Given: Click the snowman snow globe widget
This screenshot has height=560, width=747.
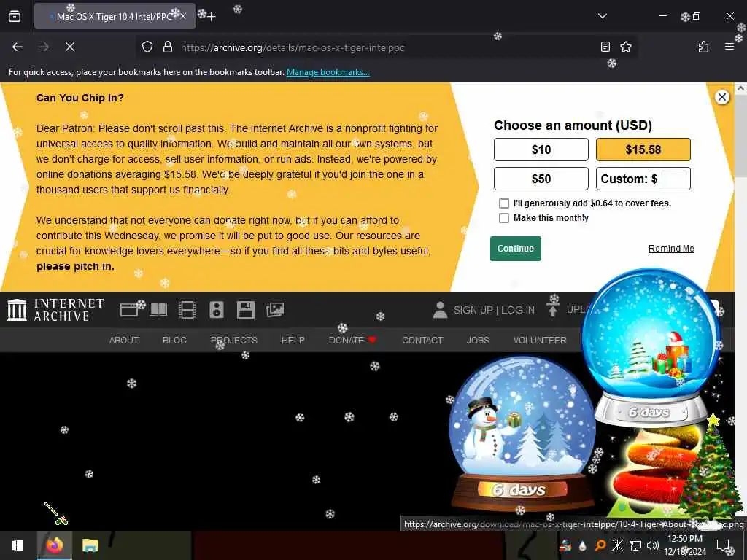Looking at the screenshot, I should click(x=522, y=435).
